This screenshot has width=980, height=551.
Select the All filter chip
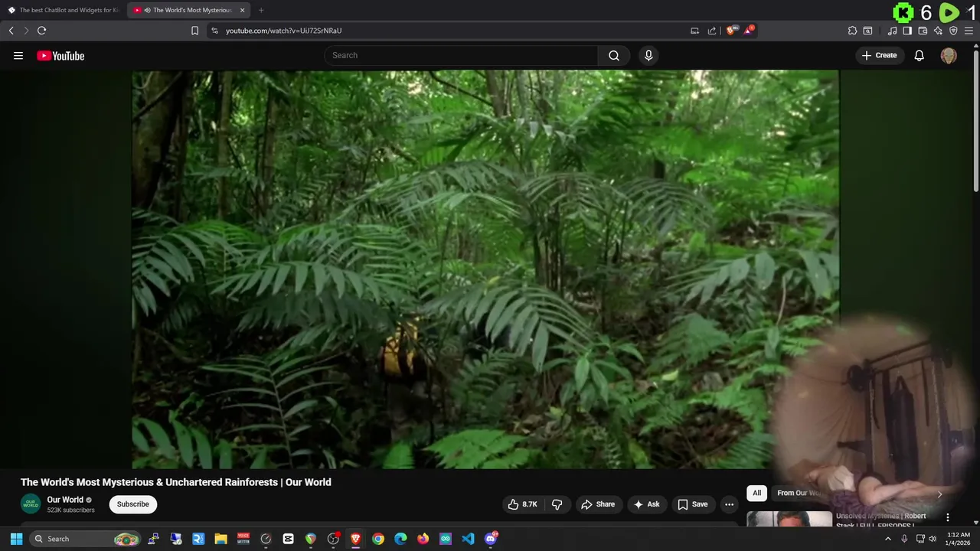point(756,493)
